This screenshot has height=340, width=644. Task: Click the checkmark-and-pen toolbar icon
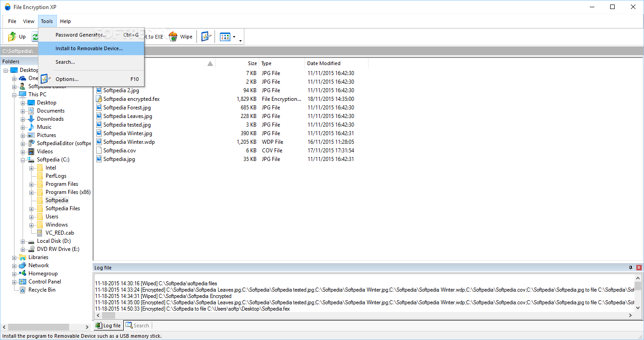206,36
